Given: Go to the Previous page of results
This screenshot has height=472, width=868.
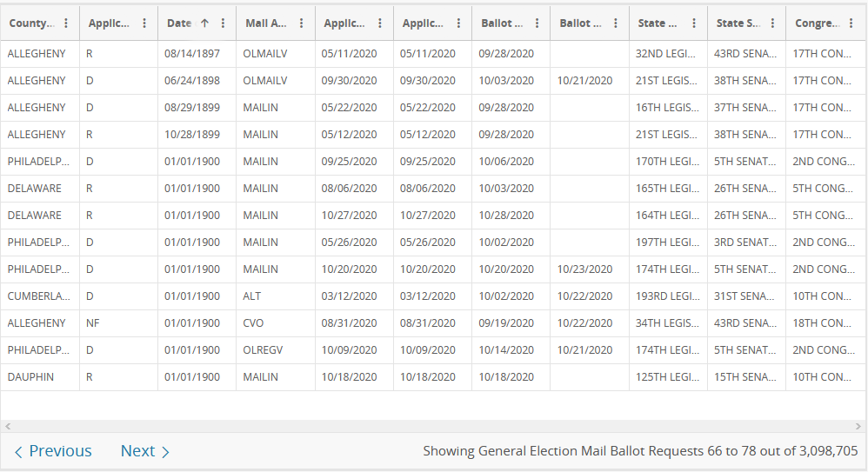Looking at the screenshot, I should pos(53,451).
